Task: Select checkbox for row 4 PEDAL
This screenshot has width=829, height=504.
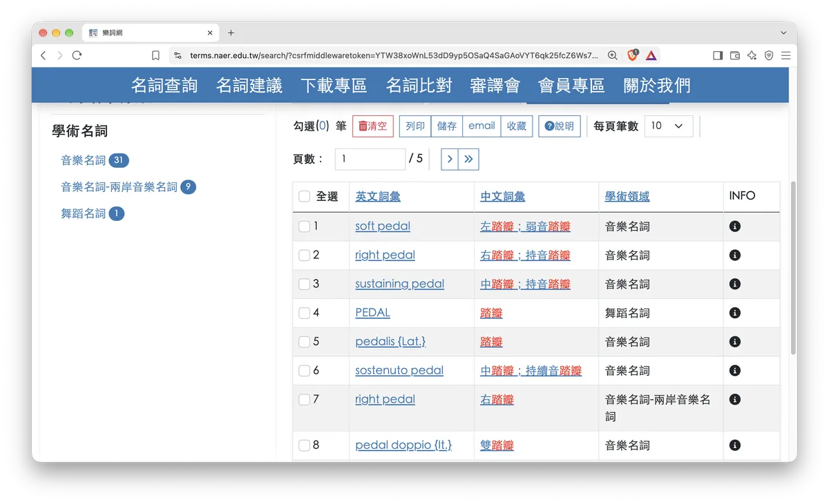Action: point(304,313)
